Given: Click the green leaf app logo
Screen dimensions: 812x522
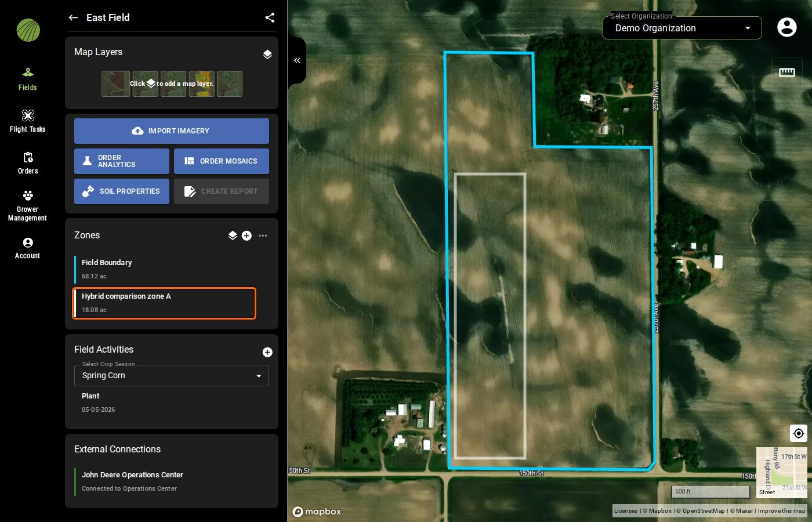Looking at the screenshot, I should (x=28, y=30).
